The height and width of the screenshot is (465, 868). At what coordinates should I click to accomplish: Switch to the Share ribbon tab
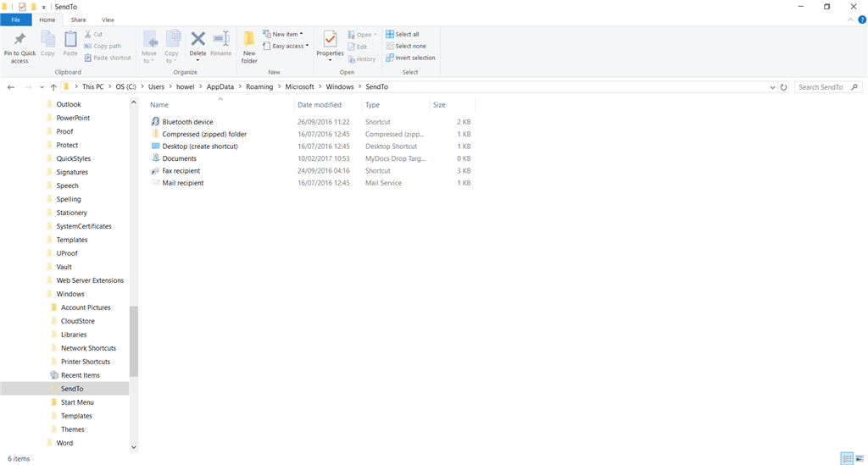pos(78,20)
